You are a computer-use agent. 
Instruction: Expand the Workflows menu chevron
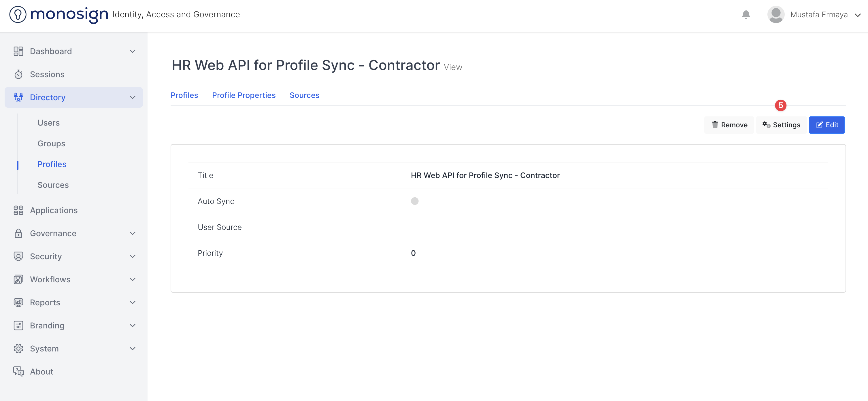coord(133,279)
